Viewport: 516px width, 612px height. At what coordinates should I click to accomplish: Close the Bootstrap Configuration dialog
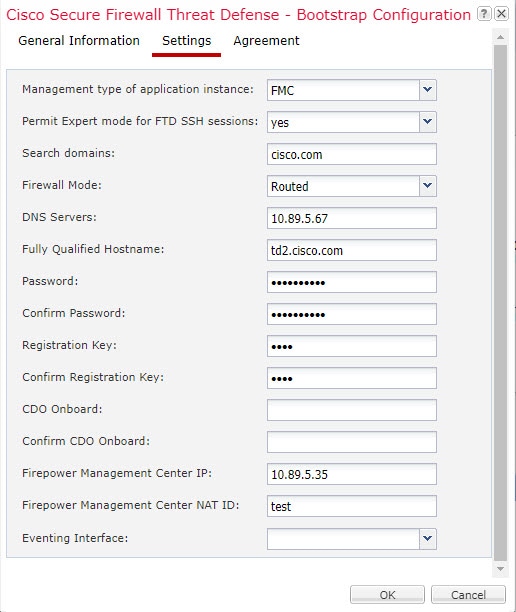pyautogui.click(x=501, y=14)
